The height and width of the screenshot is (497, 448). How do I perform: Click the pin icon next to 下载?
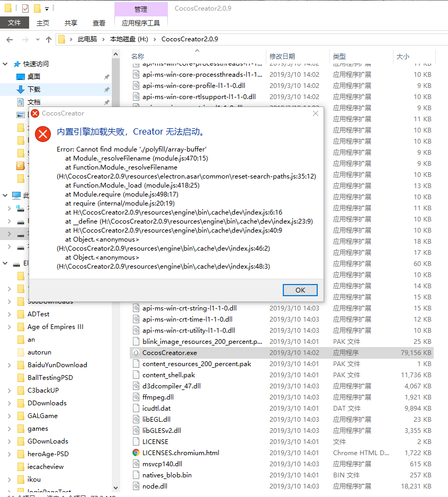[107, 90]
